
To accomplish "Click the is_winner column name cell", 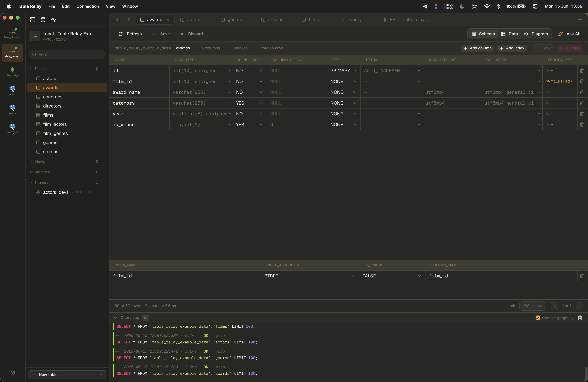I will [139, 125].
